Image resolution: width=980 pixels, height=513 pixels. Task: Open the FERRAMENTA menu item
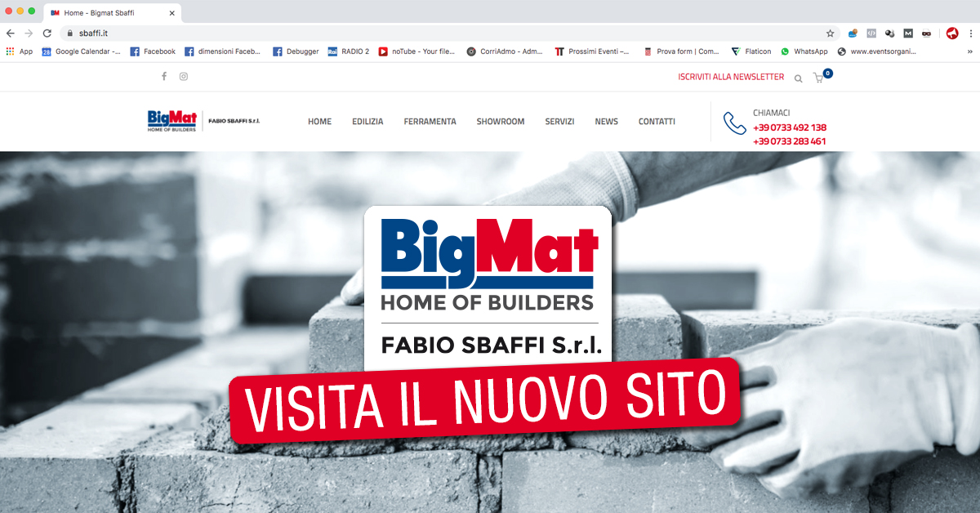click(430, 122)
